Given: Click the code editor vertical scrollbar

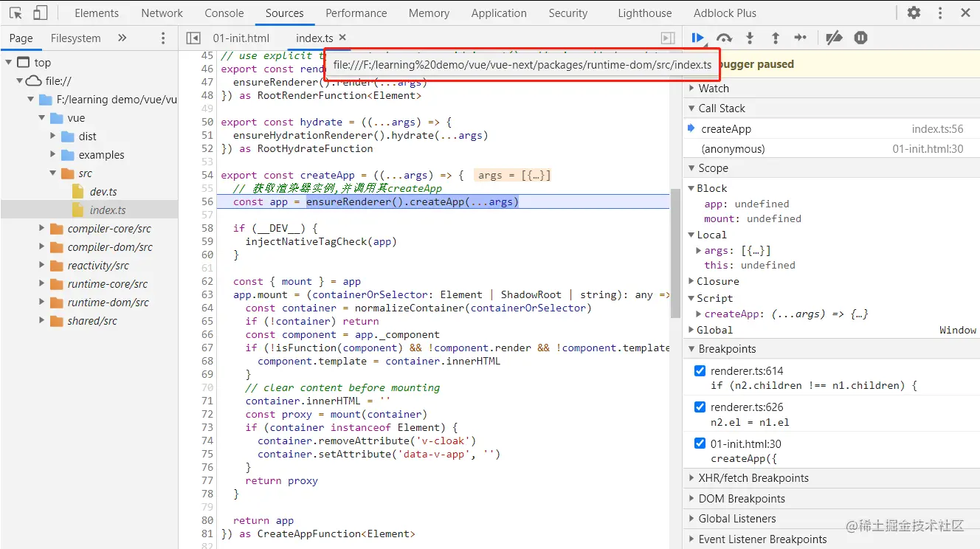Looking at the screenshot, I should click(675, 253).
